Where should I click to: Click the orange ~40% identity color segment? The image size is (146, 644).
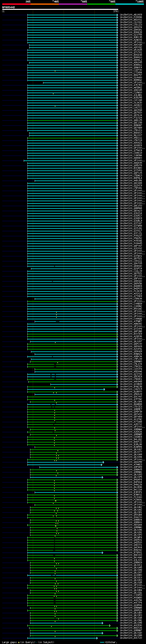45,4
